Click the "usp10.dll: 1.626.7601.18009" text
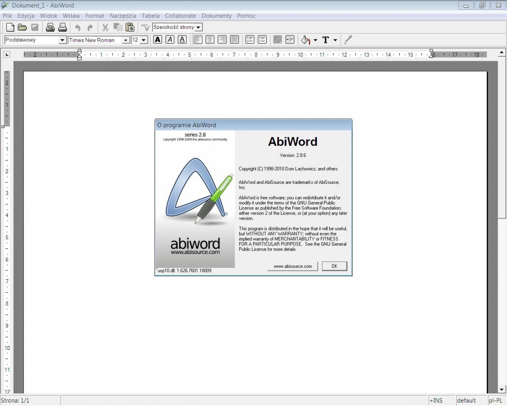This screenshot has width=507, height=420. [185, 270]
